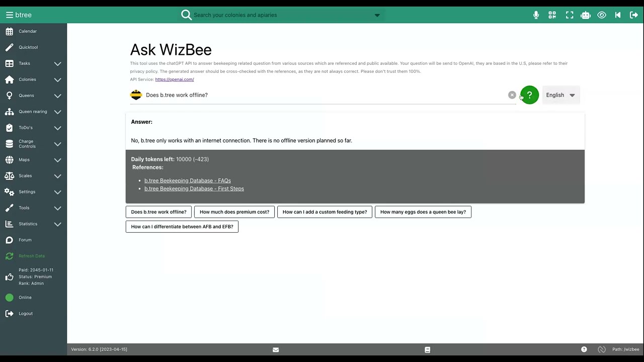Viewport: 644px width, 362px height.
Task: Click 'How can I add a custom feeding type?'
Action: [x=325, y=212]
